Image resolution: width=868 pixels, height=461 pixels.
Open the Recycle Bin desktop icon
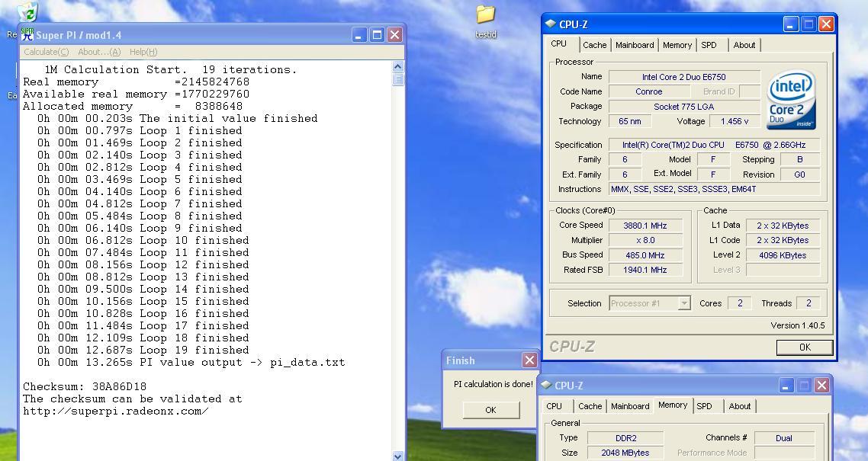pyautogui.click(x=27, y=12)
